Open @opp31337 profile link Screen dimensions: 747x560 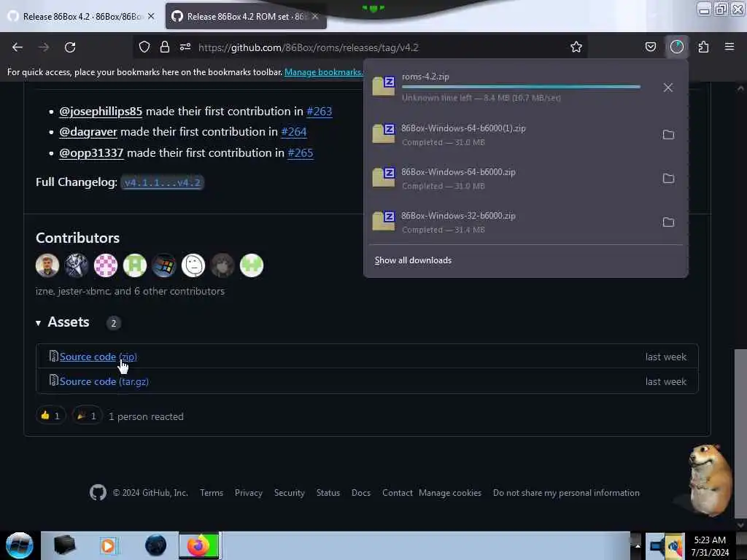point(91,153)
